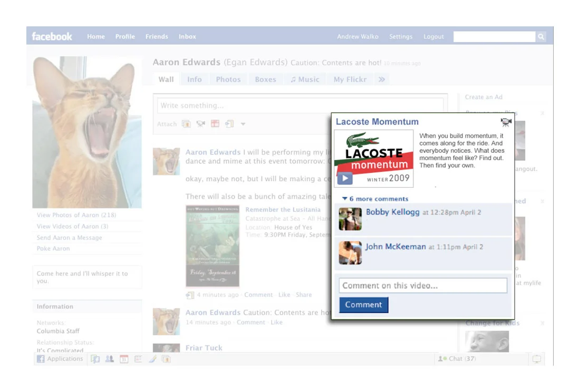580x392 pixels.
Task: Show more profile tabs with double chevron
Action: pyautogui.click(x=382, y=80)
